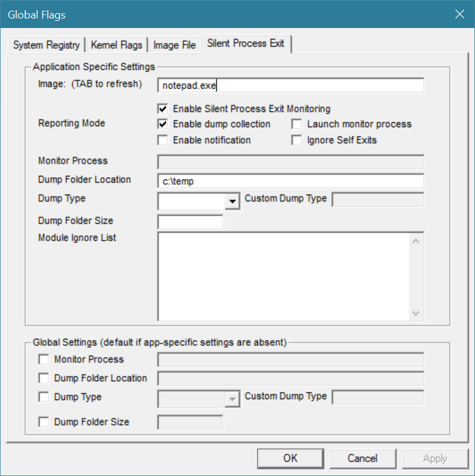Switch to the System Registry tab

click(46, 45)
